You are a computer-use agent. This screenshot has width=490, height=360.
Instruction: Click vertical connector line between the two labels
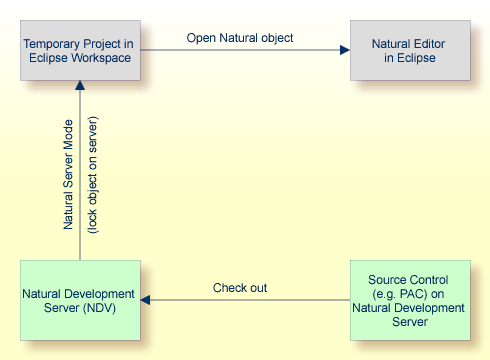80,175
